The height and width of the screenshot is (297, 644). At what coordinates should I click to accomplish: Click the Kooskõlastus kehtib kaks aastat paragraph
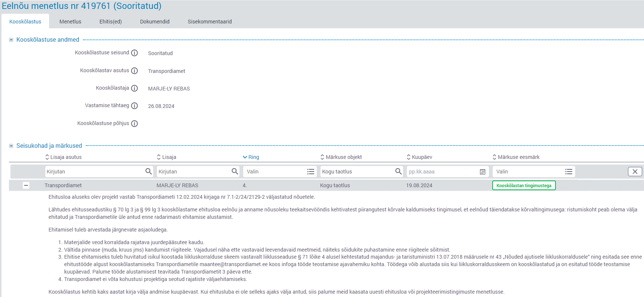click(x=276, y=292)
